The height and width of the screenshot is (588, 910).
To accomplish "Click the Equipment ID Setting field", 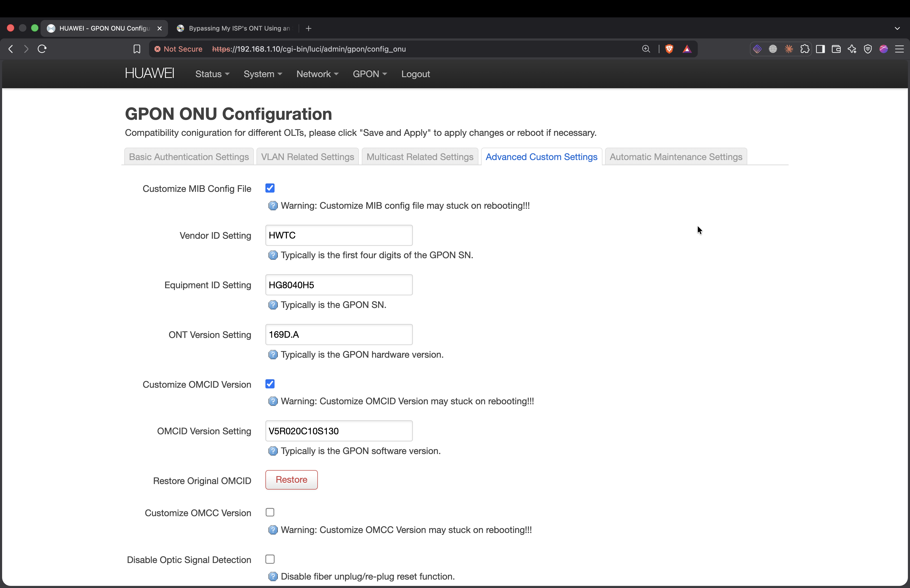I will click(x=339, y=285).
